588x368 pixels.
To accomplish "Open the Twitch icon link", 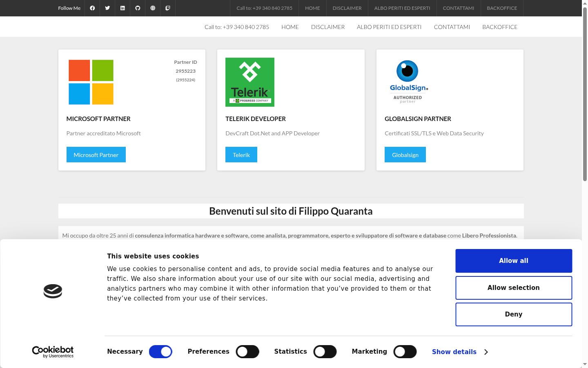I will click(168, 8).
